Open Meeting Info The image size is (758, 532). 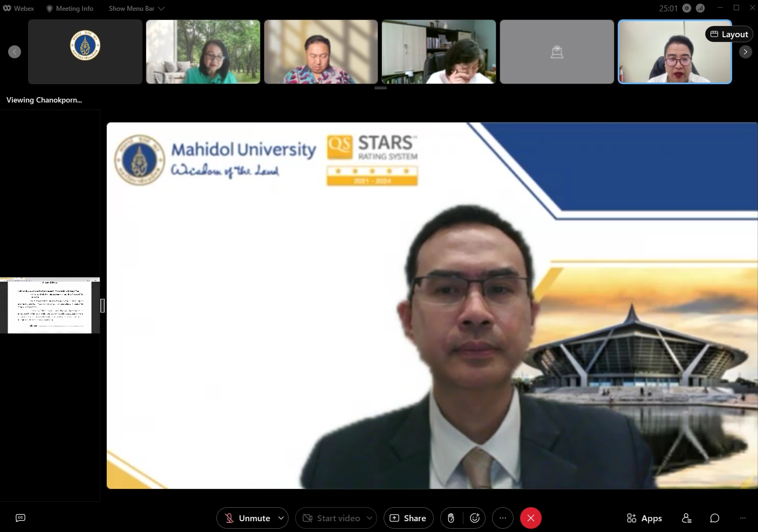[x=70, y=8]
